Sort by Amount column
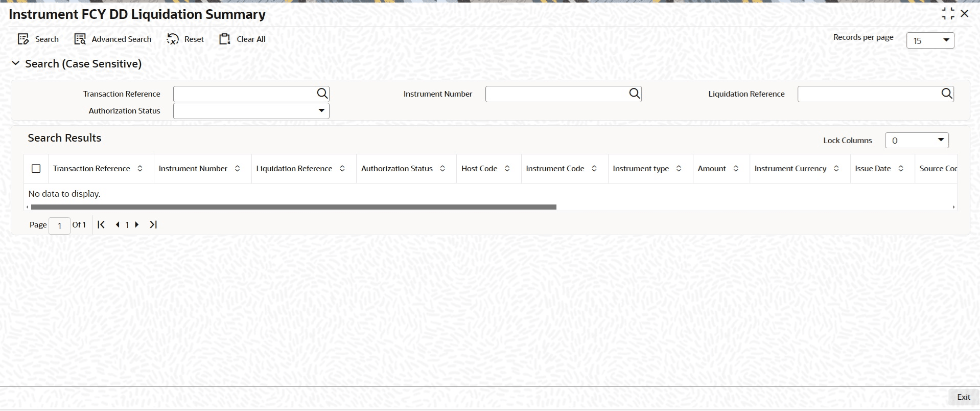980x411 pixels. [736, 169]
